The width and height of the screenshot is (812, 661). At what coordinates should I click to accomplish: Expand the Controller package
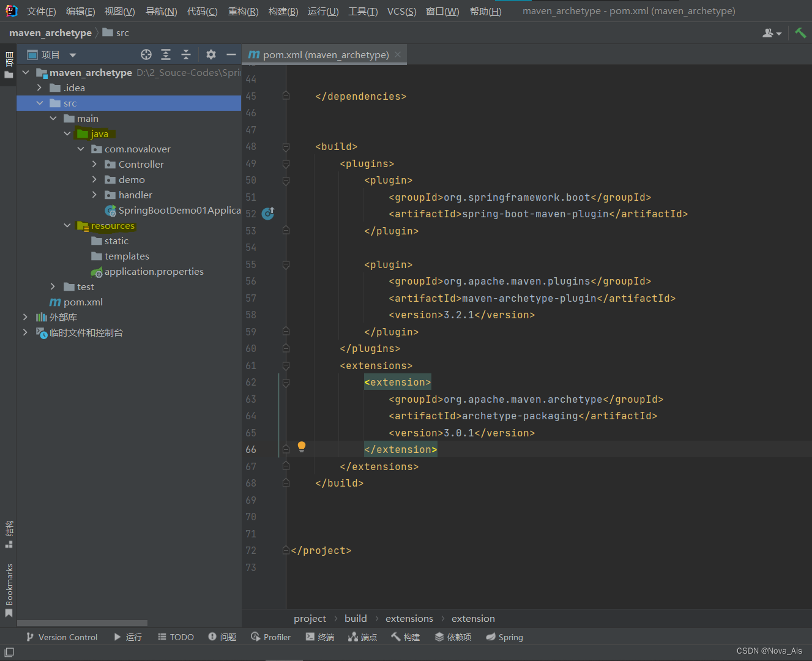pyautogui.click(x=94, y=164)
